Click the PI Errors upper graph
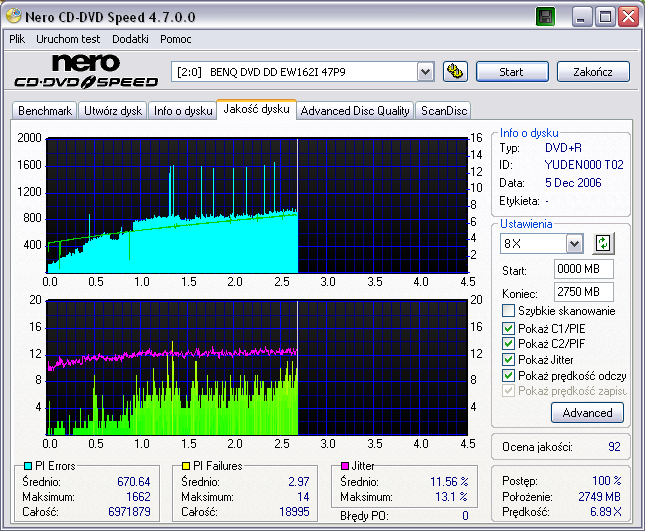The width and height of the screenshot is (645, 531). point(257,206)
